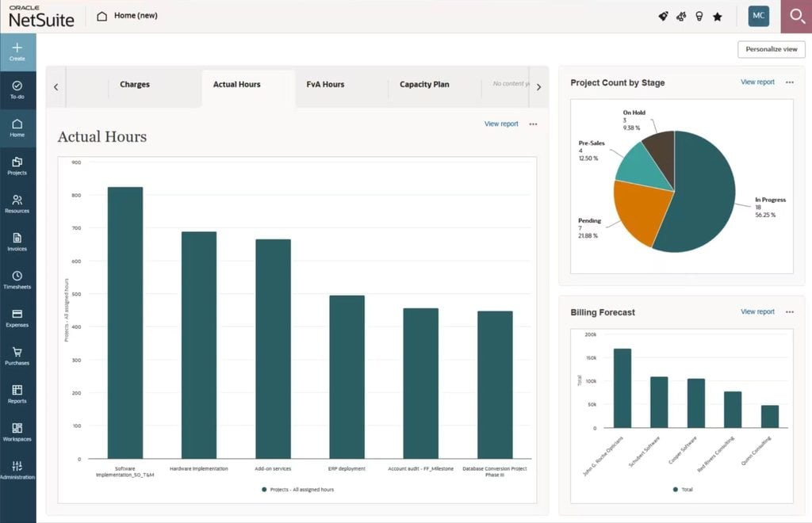
Task: Click the lightbulb icon in header
Action: [699, 17]
